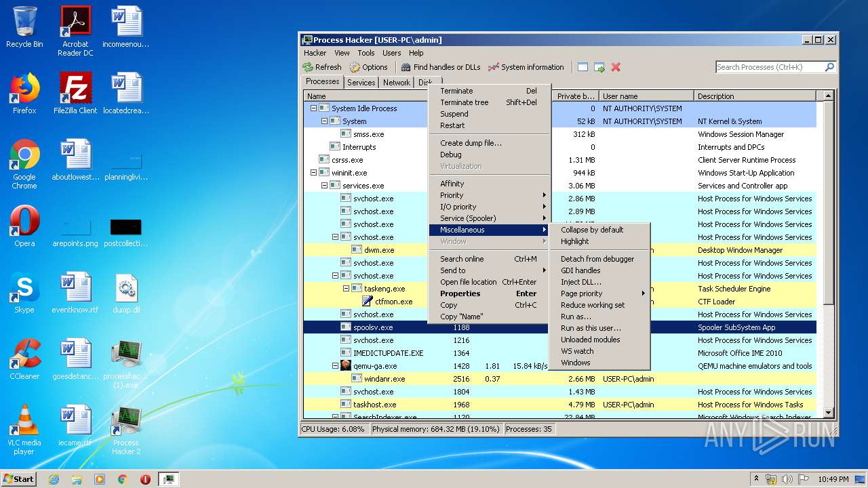Click process list vertical scrollbar down arrow
The height and width of the screenshot is (488, 868).
pos(828,413)
